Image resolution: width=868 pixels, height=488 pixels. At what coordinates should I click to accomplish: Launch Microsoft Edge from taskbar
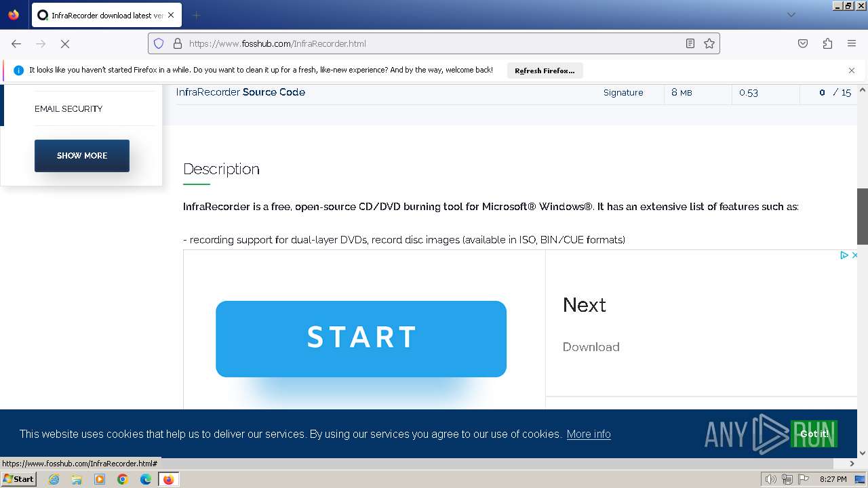pos(146,479)
